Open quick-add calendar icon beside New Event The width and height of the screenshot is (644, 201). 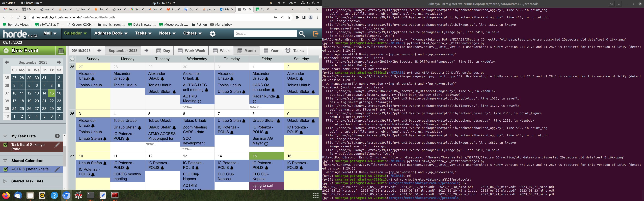[61, 51]
